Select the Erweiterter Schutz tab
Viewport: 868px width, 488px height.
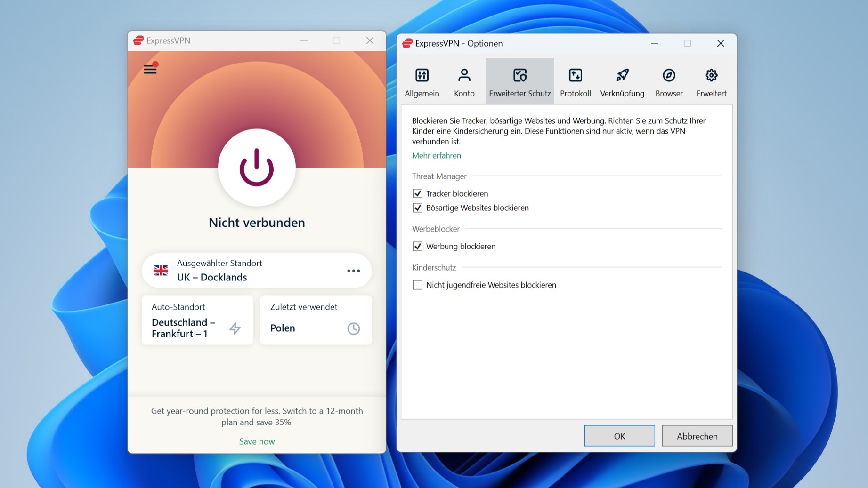tap(519, 81)
